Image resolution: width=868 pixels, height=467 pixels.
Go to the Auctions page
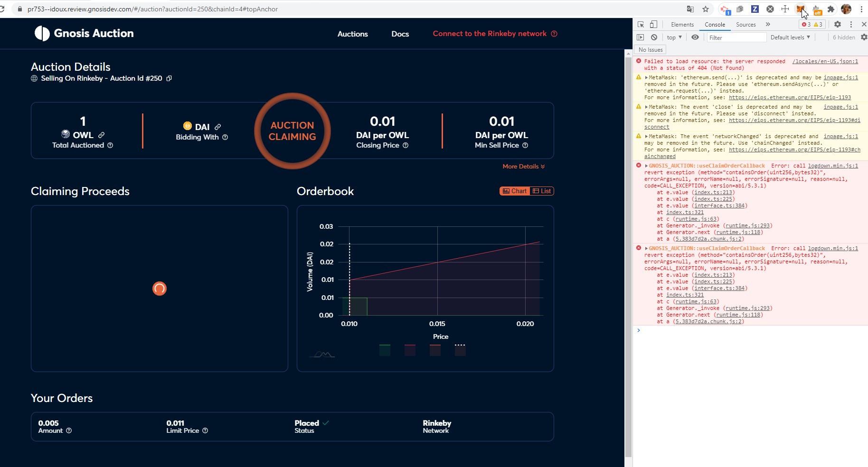tap(353, 34)
